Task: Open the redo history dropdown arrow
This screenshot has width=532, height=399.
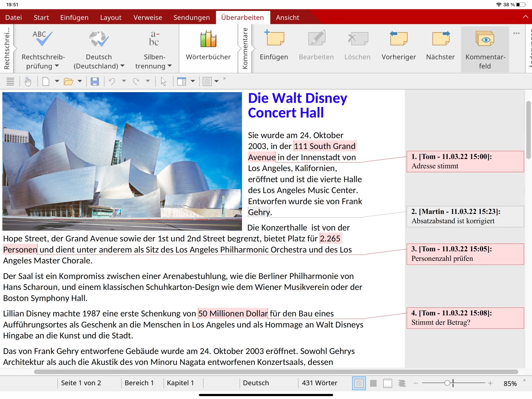Action: pyautogui.click(x=148, y=81)
